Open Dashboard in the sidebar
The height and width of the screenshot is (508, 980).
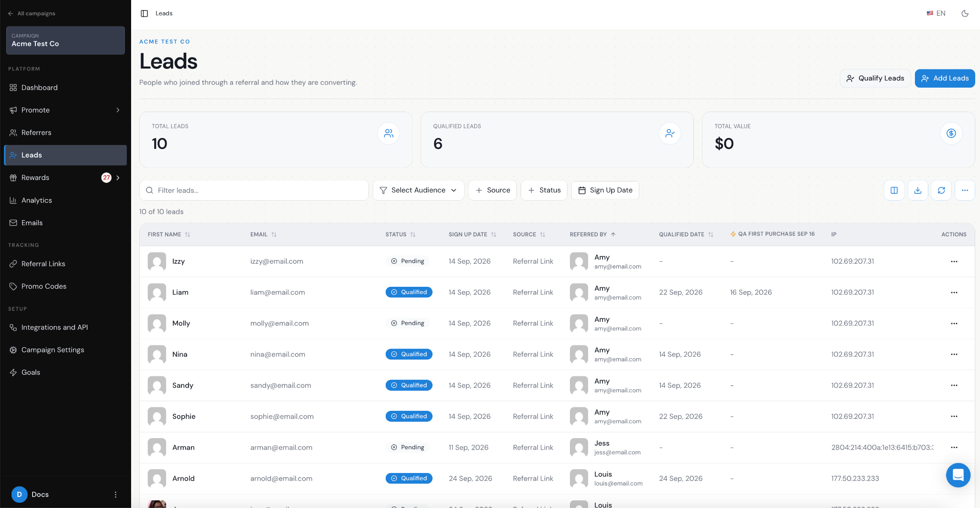tap(65, 88)
